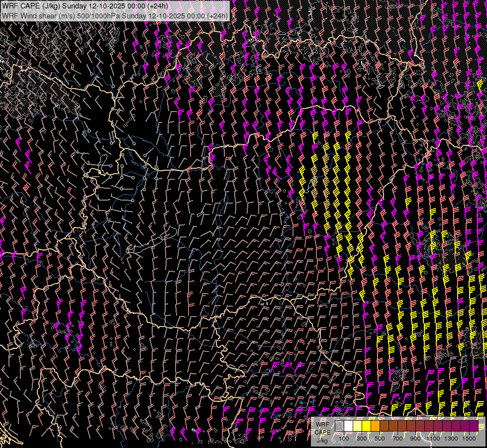Click the 1300 value label in legend
This screenshot has width=487, height=448.
coord(451,439)
